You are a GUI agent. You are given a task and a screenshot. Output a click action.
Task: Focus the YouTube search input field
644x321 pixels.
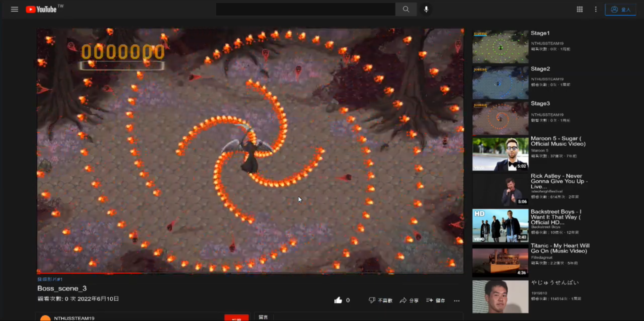pos(305,9)
